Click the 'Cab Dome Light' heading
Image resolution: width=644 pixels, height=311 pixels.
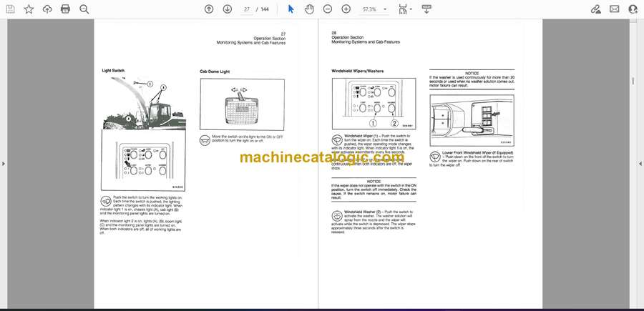[215, 71]
